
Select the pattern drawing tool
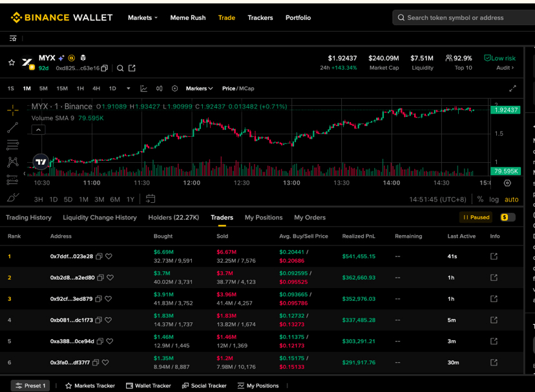pyautogui.click(x=13, y=161)
